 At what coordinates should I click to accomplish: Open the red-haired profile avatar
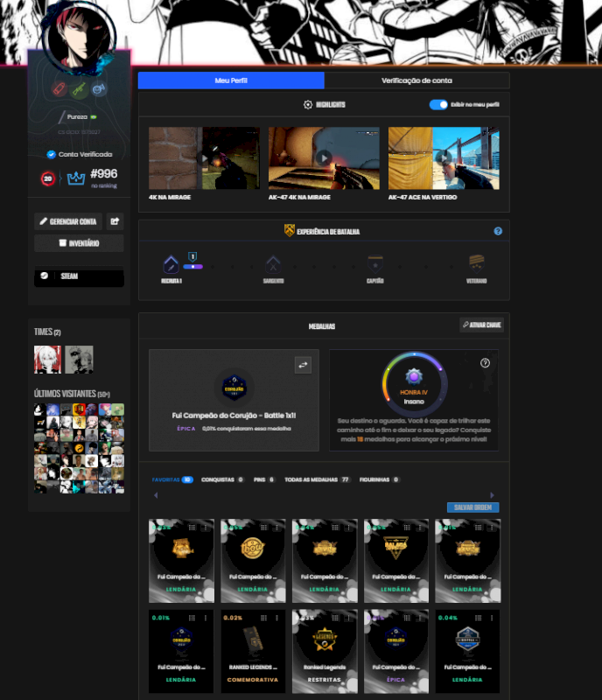[x=79, y=38]
